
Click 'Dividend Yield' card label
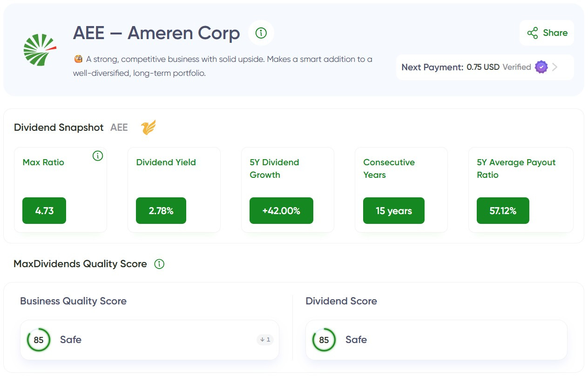click(x=166, y=162)
